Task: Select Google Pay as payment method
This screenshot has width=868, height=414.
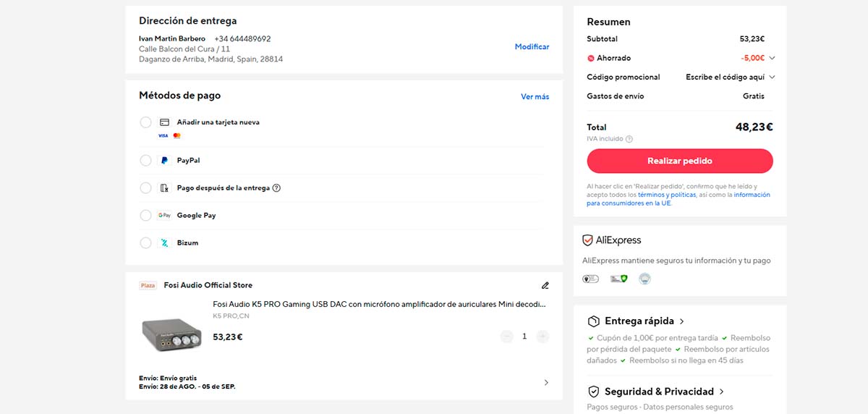Action: (x=145, y=216)
